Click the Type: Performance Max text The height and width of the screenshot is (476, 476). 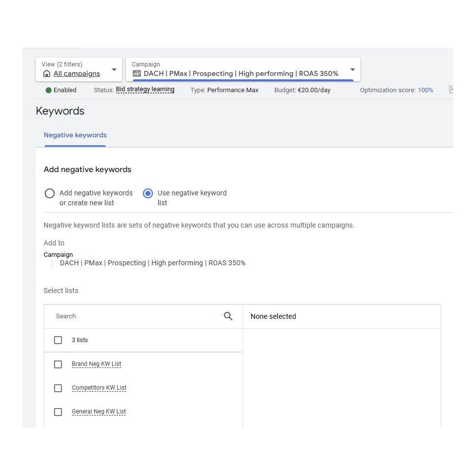click(224, 90)
